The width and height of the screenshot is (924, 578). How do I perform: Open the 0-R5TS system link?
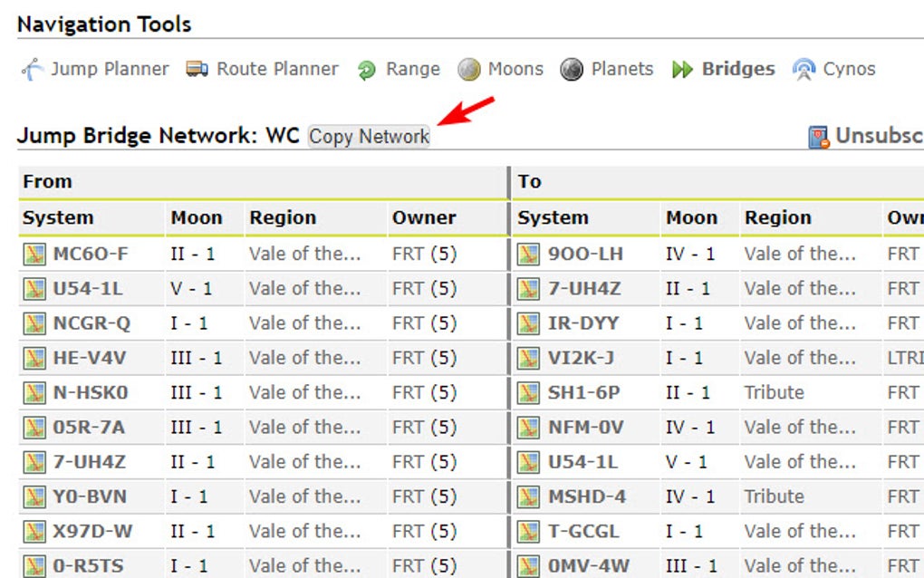(89, 567)
